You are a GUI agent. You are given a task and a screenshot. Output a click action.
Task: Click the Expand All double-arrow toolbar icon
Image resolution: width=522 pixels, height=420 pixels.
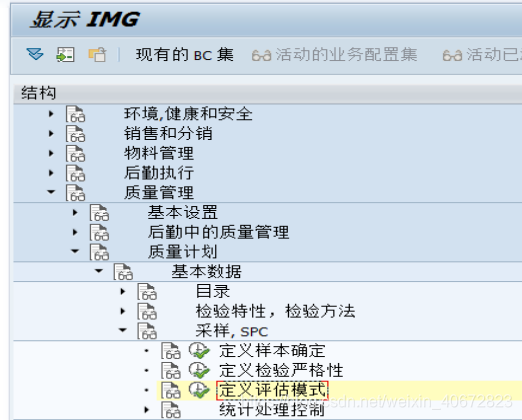pos(35,54)
